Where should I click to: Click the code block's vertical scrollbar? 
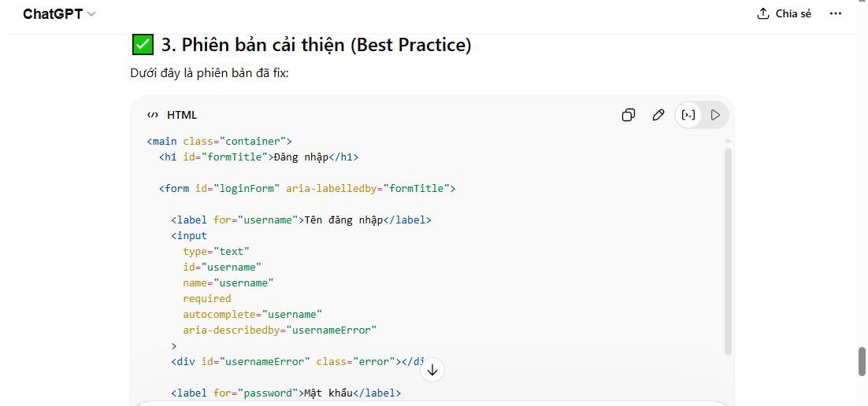pyautogui.click(x=728, y=252)
